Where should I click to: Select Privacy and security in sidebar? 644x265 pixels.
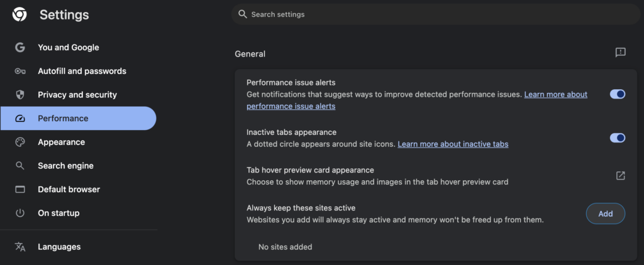pos(77,95)
